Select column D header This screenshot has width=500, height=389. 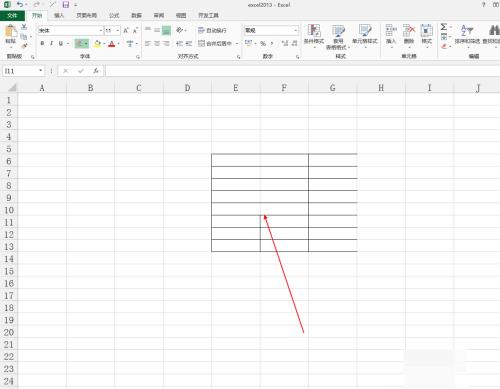(x=187, y=88)
